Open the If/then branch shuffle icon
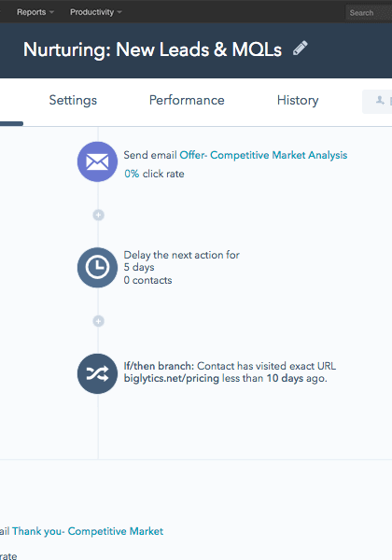 [x=97, y=373]
